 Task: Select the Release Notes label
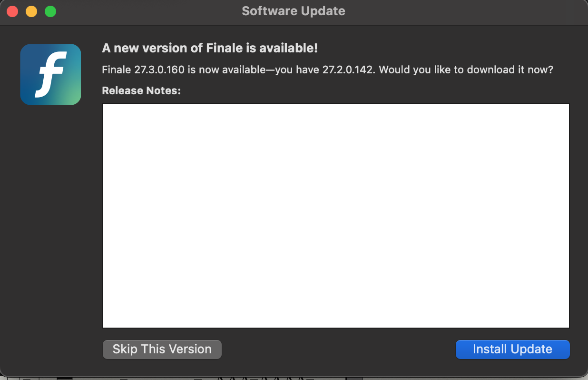click(x=141, y=90)
